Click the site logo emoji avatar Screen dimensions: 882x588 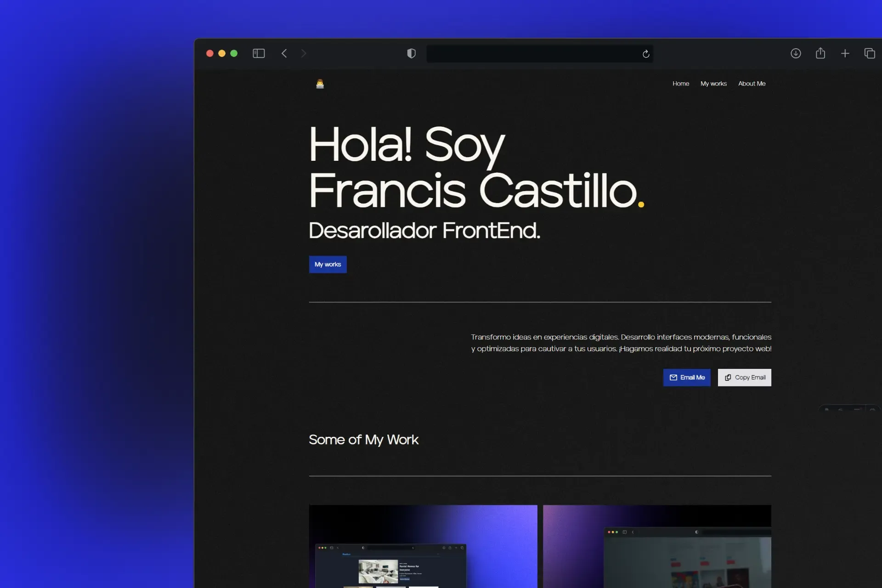(x=320, y=84)
